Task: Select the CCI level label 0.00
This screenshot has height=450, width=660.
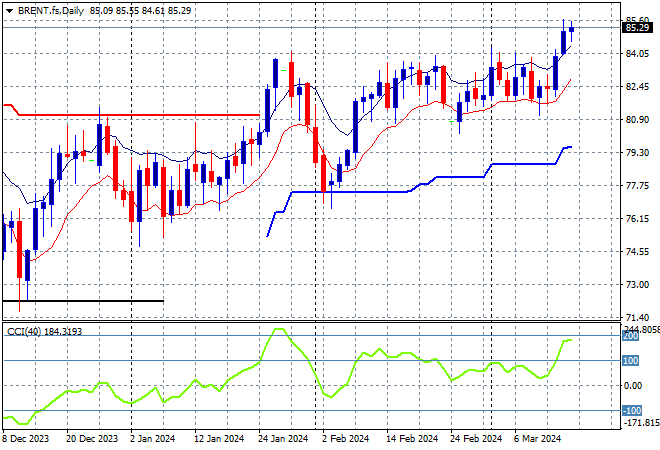Action: coord(632,386)
